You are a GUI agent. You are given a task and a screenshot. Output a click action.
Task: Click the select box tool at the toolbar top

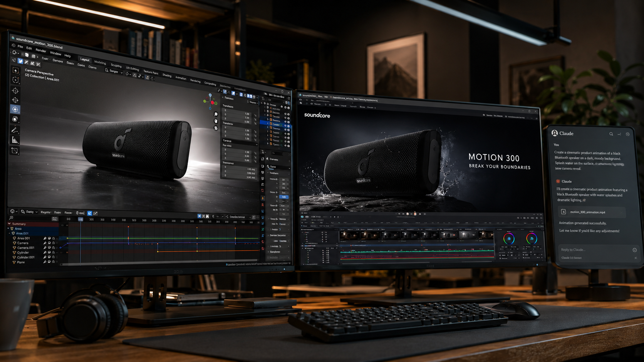click(x=15, y=70)
